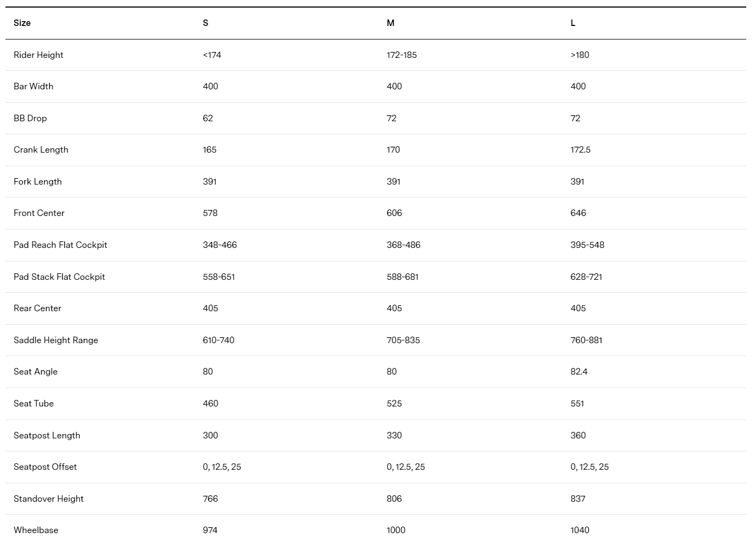Click the Bar Width row label
Viewport: 756px width, 545px height.
click(34, 86)
